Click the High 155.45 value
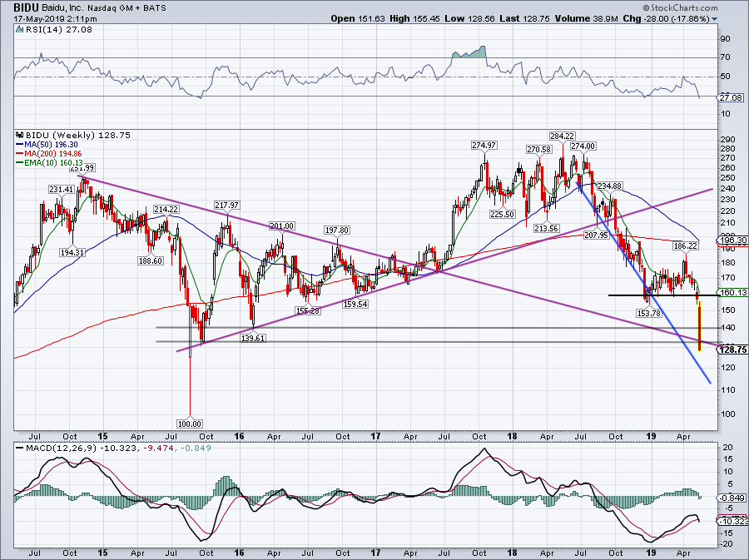This screenshot has height=560, width=749. pyautogui.click(x=414, y=18)
